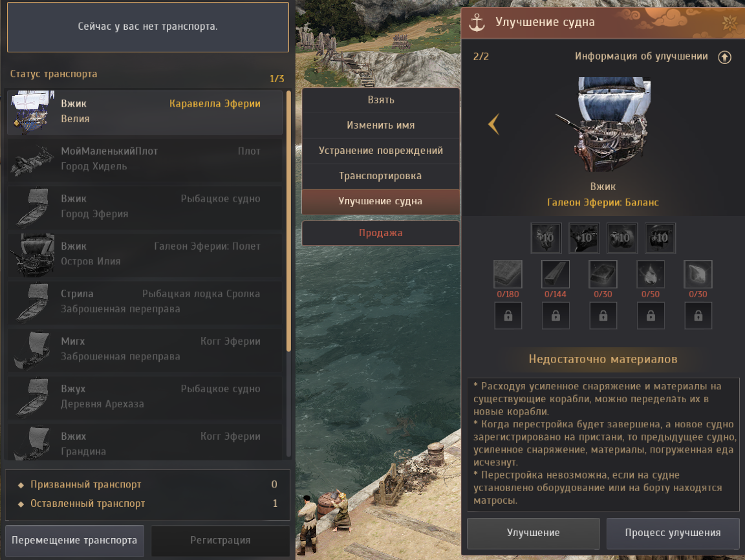The width and height of the screenshot is (745, 560).
Task: Click the 0/180 material icon
Action: pos(508,274)
